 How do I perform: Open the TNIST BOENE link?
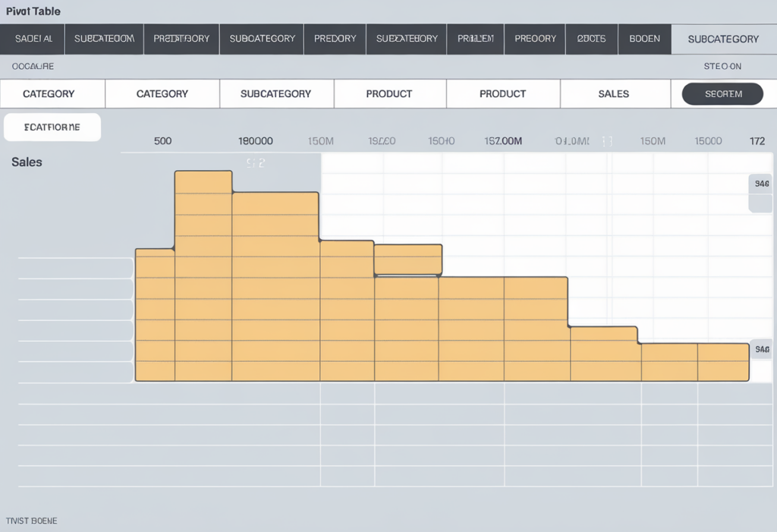tap(32, 521)
